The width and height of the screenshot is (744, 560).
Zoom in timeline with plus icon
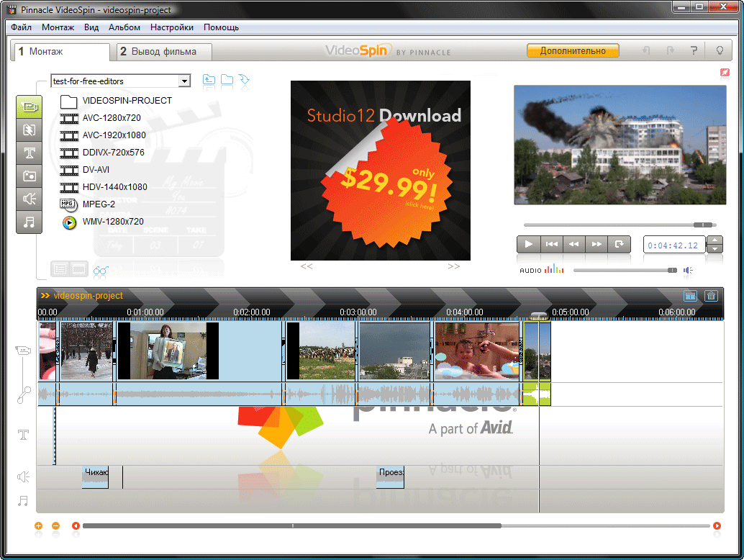(x=38, y=526)
